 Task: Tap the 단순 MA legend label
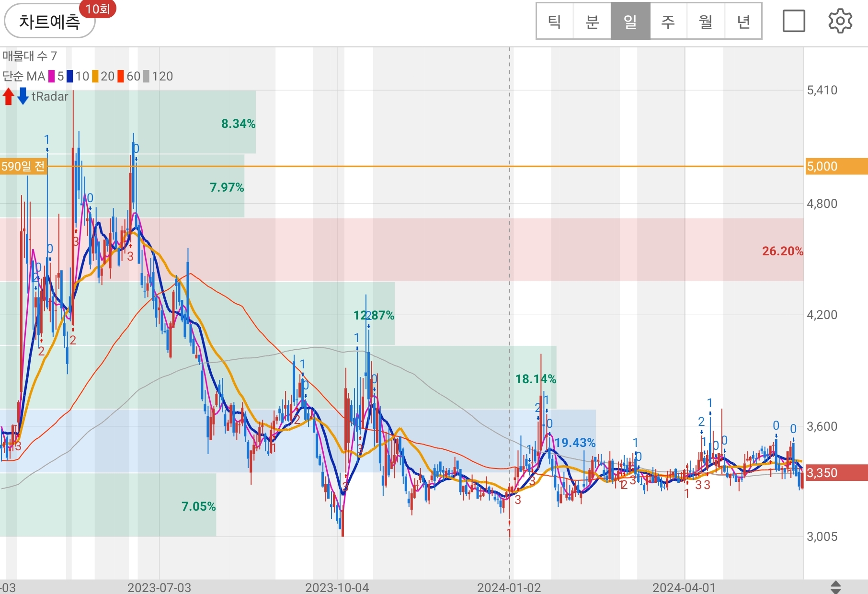(24, 76)
